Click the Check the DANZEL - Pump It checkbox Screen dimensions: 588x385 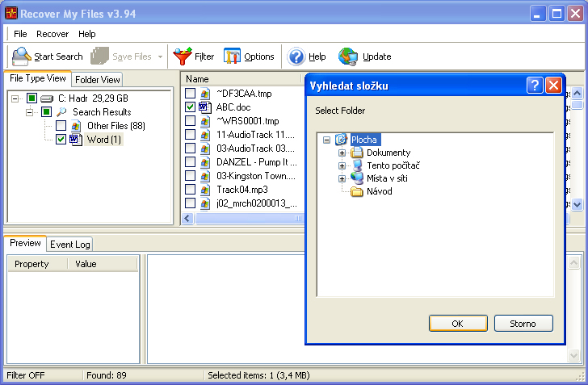click(x=190, y=162)
